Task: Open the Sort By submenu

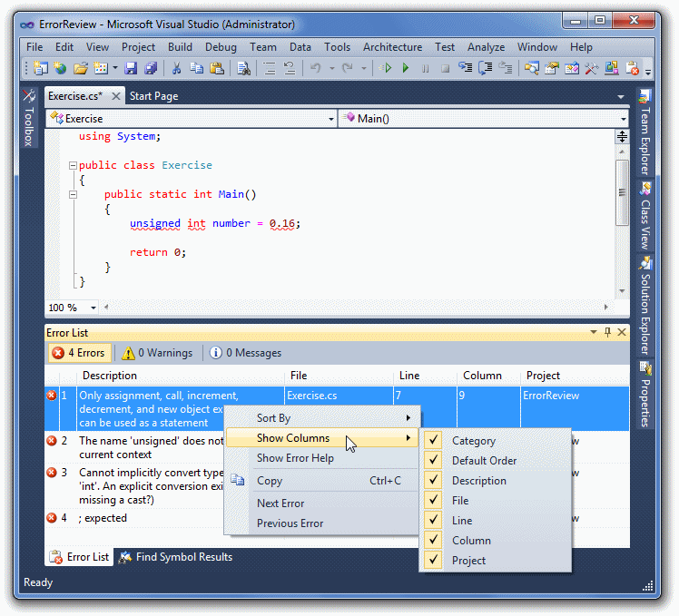Action: tap(321, 417)
